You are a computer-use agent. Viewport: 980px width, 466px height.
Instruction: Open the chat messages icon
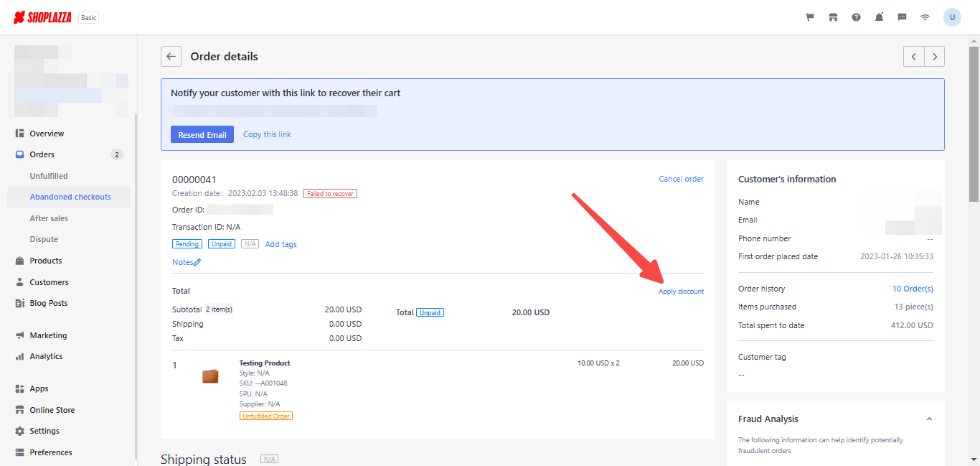tap(902, 17)
